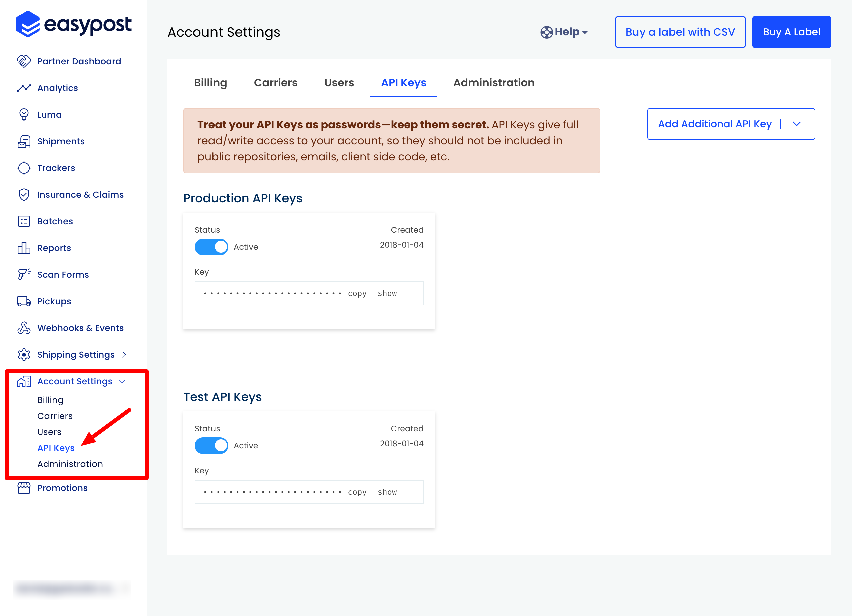The width and height of the screenshot is (852, 616).
Task: Click the Luma lightbulb icon
Action: pyautogui.click(x=24, y=114)
